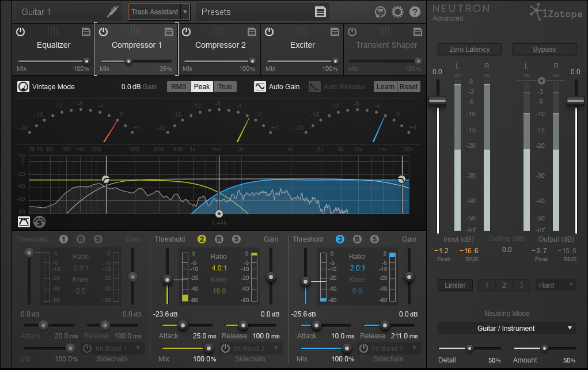Click the Learn button
This screenshot has width=588, height=370.
coord(385,86)
